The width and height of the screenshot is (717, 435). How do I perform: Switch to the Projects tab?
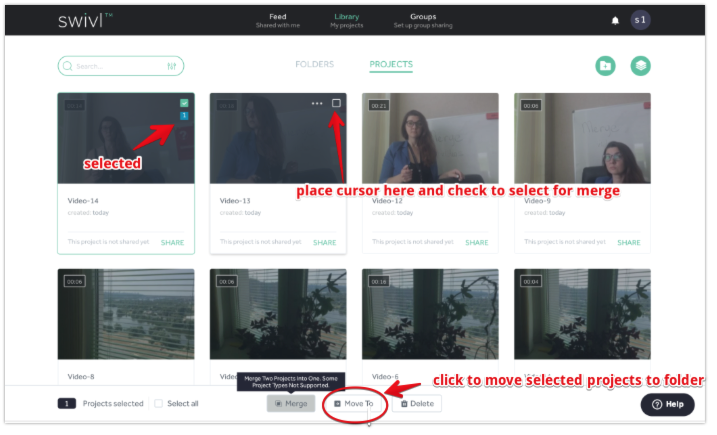(x=390, y=65)
